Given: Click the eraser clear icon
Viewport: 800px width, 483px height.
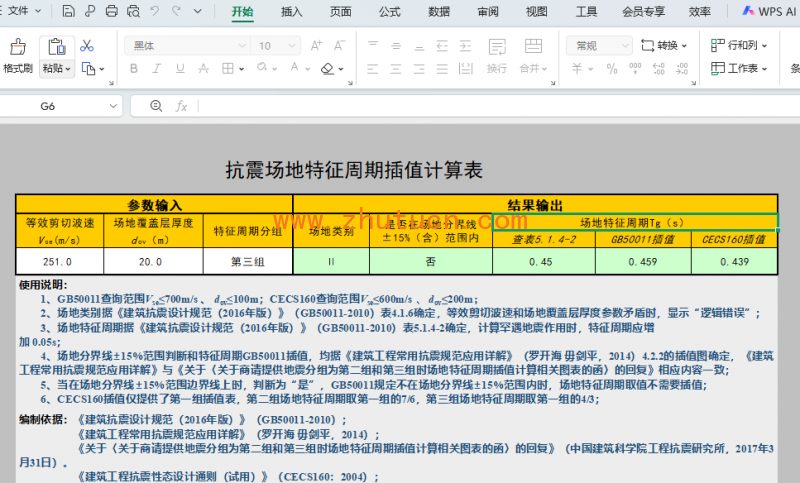Looking at the screenshot, I should tap(327, 68).
